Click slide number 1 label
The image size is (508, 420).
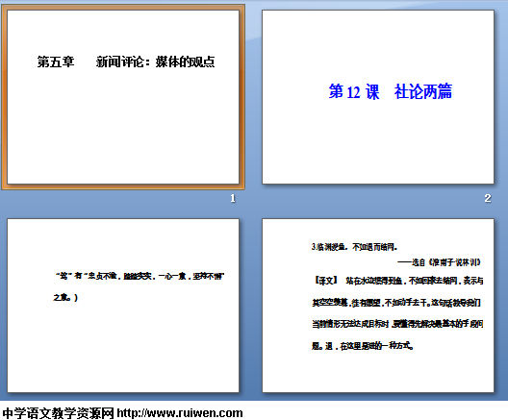233,198
